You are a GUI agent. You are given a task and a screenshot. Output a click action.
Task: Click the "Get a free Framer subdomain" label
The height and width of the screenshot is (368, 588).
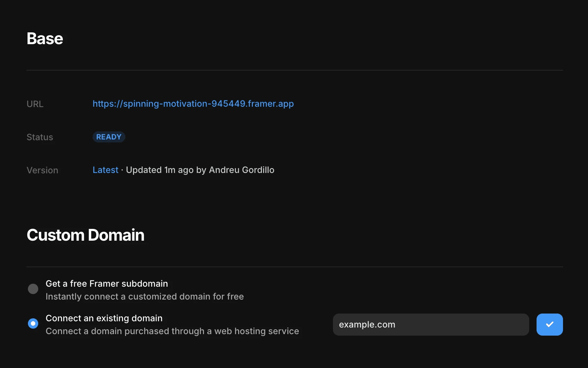pos(107,283)
